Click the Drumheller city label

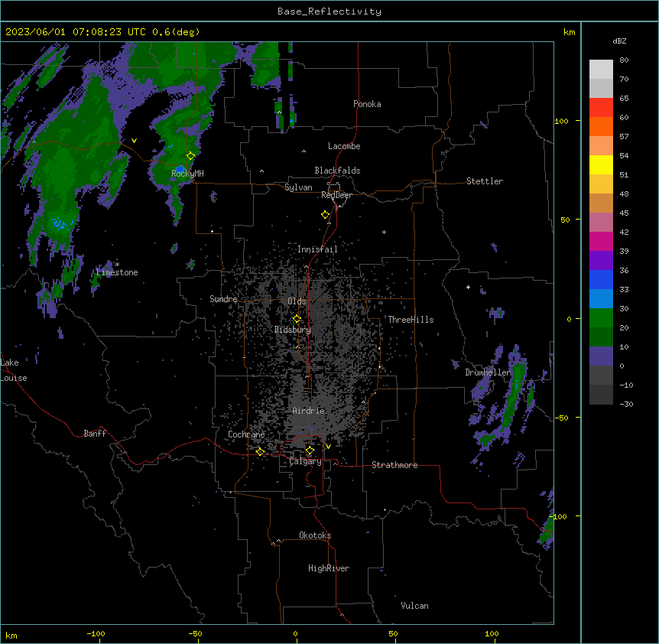[488, 372]
